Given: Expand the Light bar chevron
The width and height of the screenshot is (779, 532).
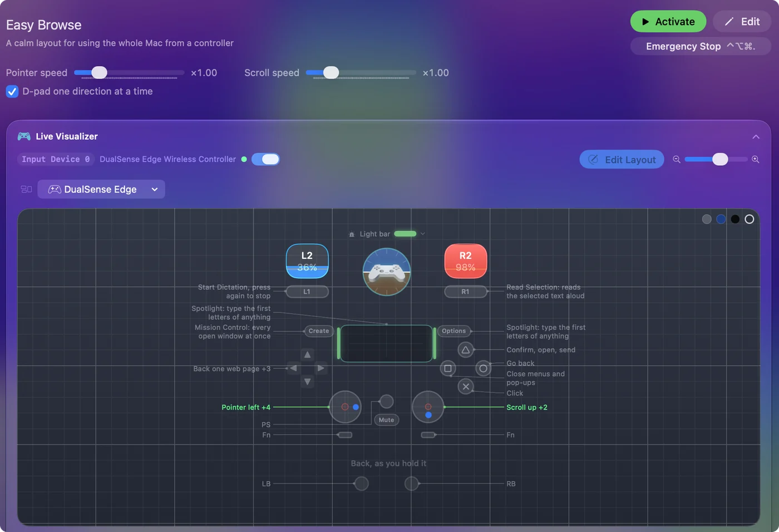Looking at the screenshot, I should click(x=423, y=234).
